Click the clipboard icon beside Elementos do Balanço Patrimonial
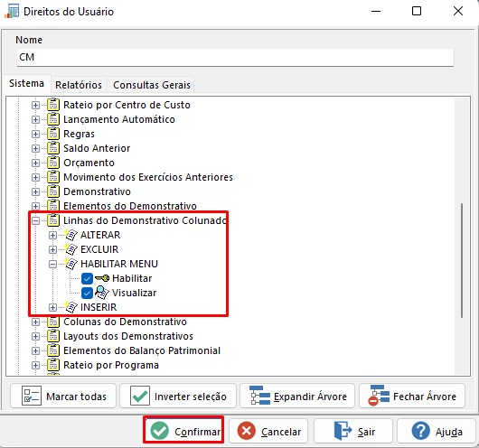This screenshot has height=448, width=479. (53, 350)
